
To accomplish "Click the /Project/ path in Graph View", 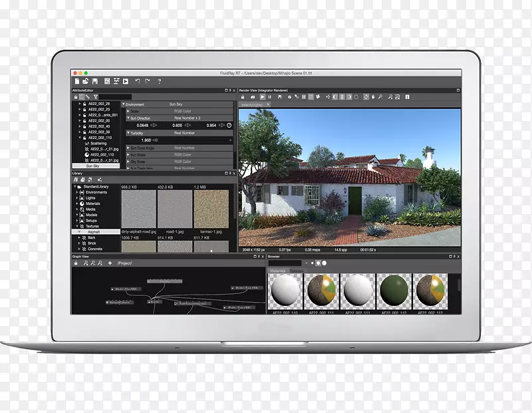I will pyautogui.click(x=125, y=263).
